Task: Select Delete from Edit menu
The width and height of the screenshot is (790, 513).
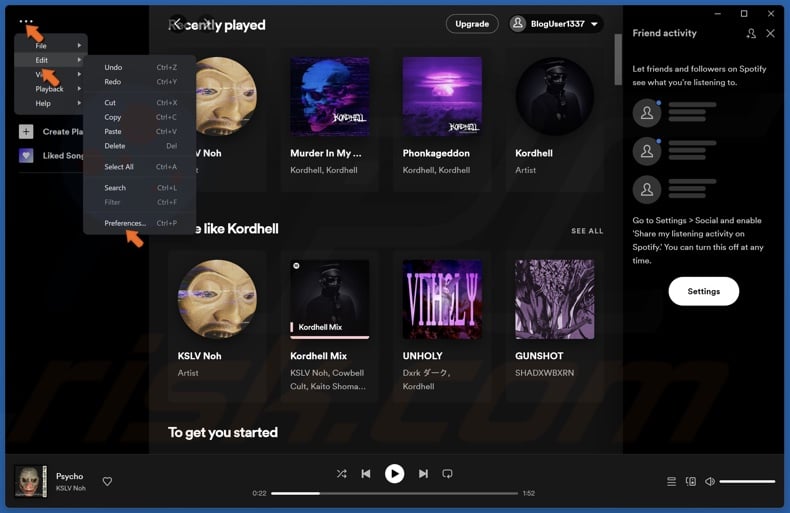Action: 140,146
